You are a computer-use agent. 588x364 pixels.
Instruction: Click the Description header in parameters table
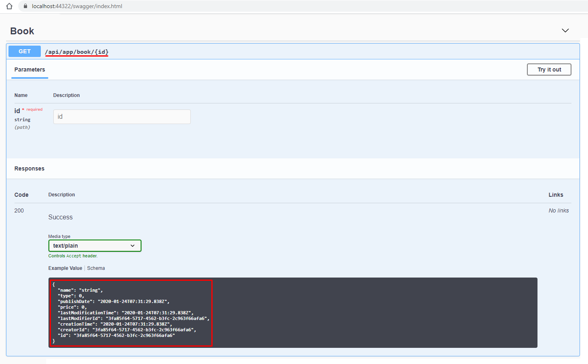tap(67, 95)
